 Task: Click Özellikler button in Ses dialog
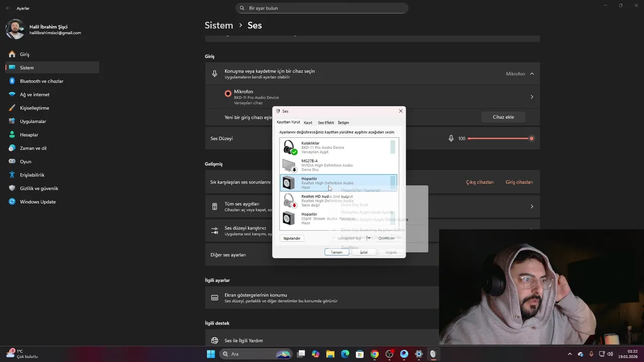click(x=386, y=238)
